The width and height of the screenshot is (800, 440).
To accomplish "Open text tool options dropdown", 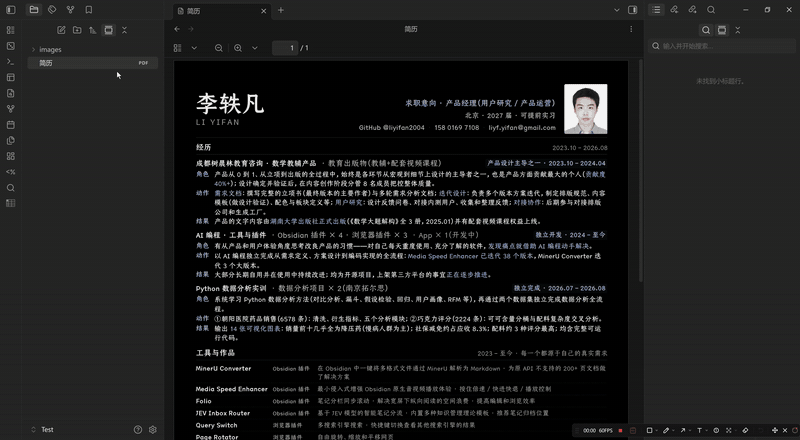I will [707, 430].
